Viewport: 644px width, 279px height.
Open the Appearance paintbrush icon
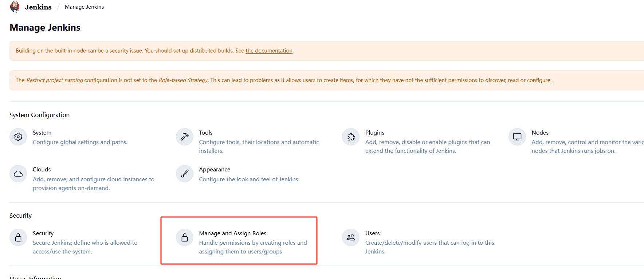(185, 174)
